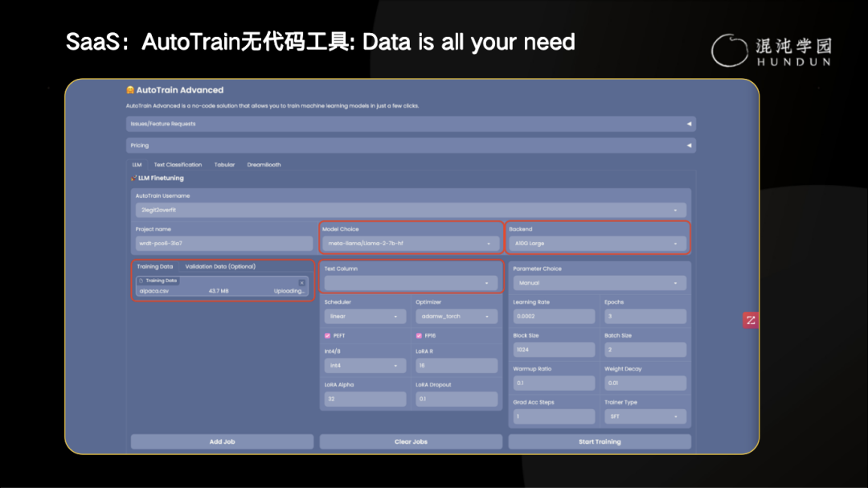Open the AutoTrain Username dropdown
Viewport: 868px width, 488px height.
(x=410, y=210)
